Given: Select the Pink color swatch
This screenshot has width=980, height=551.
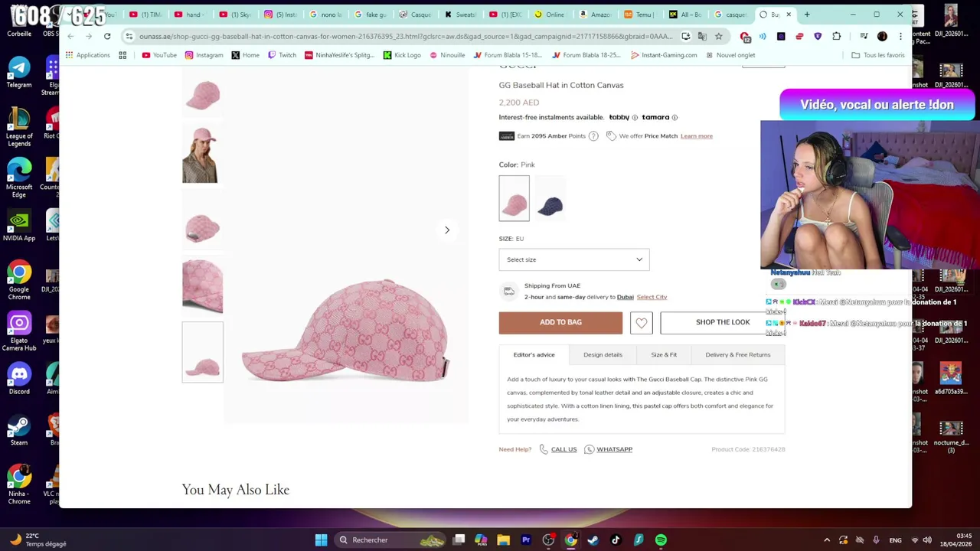Looking at the screenshot, I should tap(514, 198).
